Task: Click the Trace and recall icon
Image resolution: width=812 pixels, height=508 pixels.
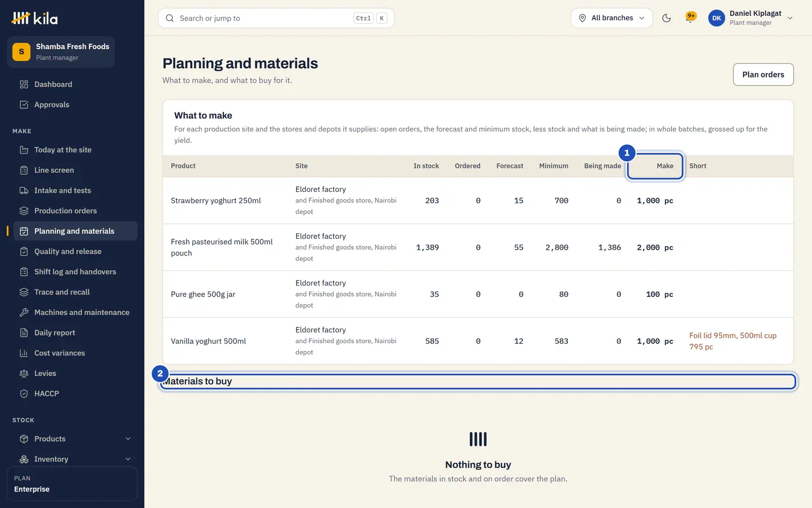Action: click(24, 292)
